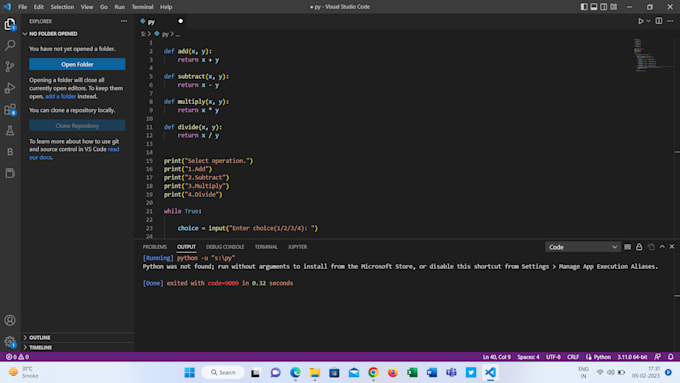
Task: Follow the 'add a folder' link
Action: [60, 96]
